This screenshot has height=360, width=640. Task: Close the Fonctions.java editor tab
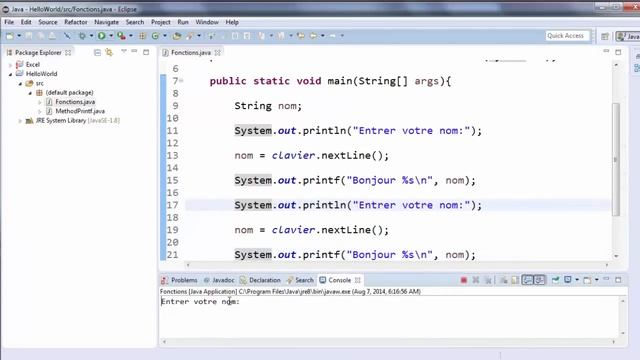[x=218, y=53]
